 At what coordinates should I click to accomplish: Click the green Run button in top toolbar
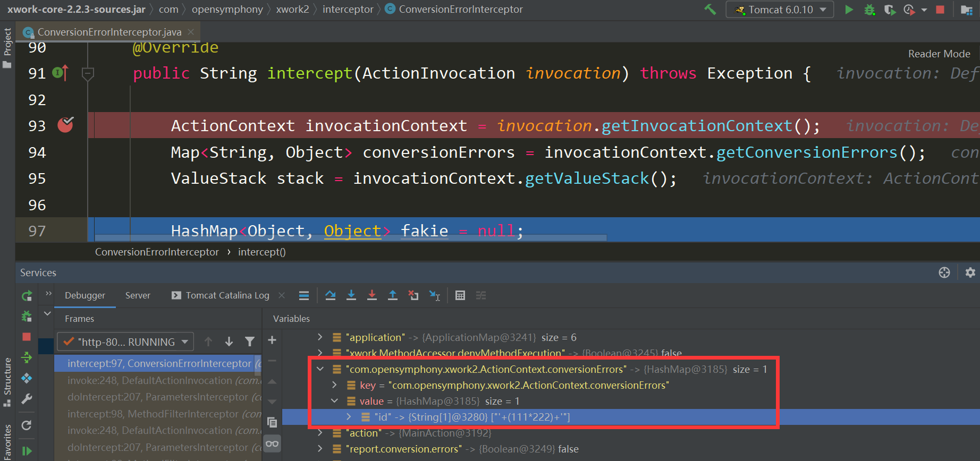point(849,10)
